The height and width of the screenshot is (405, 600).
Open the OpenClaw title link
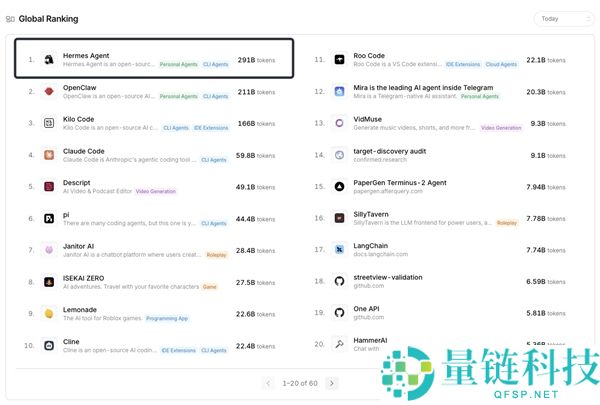(80, 88)
